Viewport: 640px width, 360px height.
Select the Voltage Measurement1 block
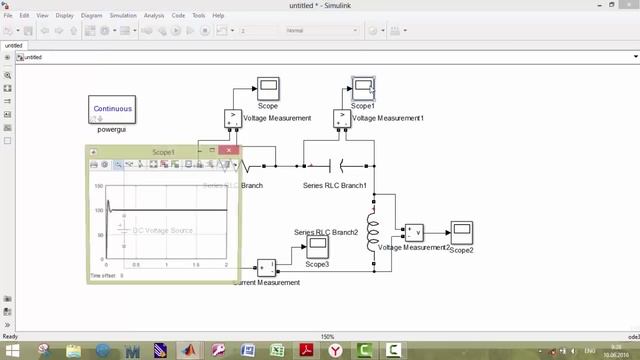pos(342,118)
